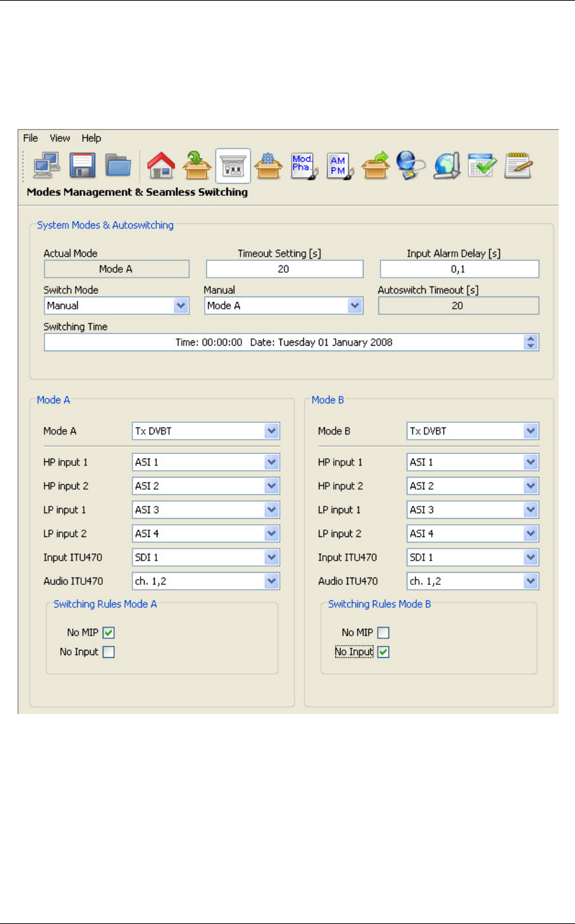Click the Timeout Setting field showing 20
The width and height of the screenshot is (575, 924).
tap(284, 269)
